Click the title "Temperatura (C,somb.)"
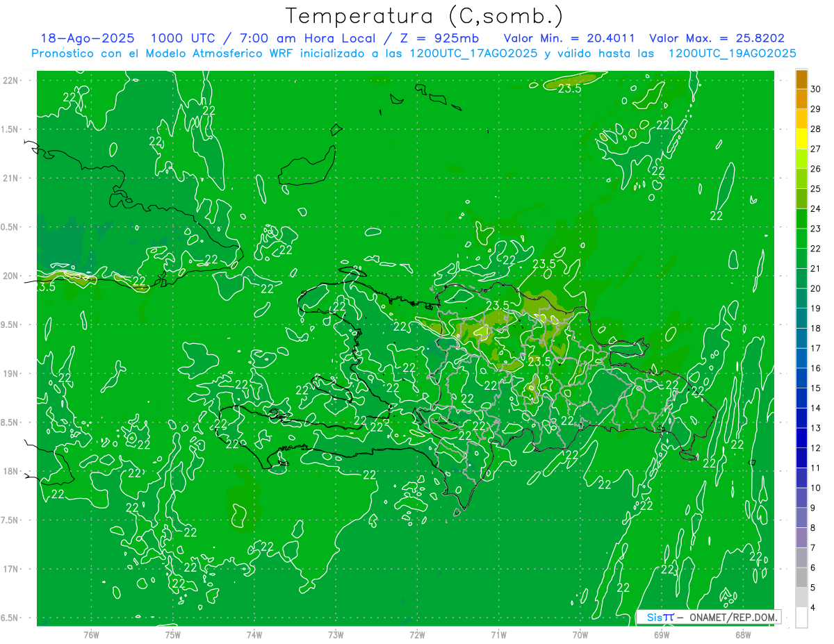Screen dimensions: 834x644 coord(425,16)
